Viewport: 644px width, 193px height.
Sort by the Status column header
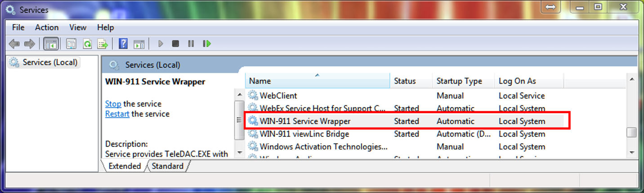click(411, 81)
